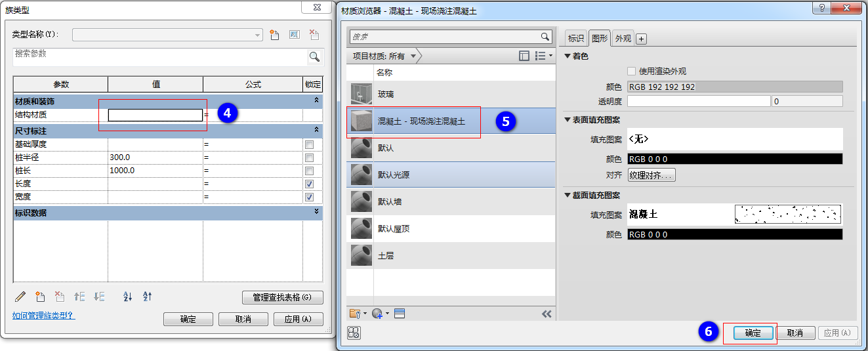
Task: Open the 如何管理族类型? help link
Action: click(43, 316)
